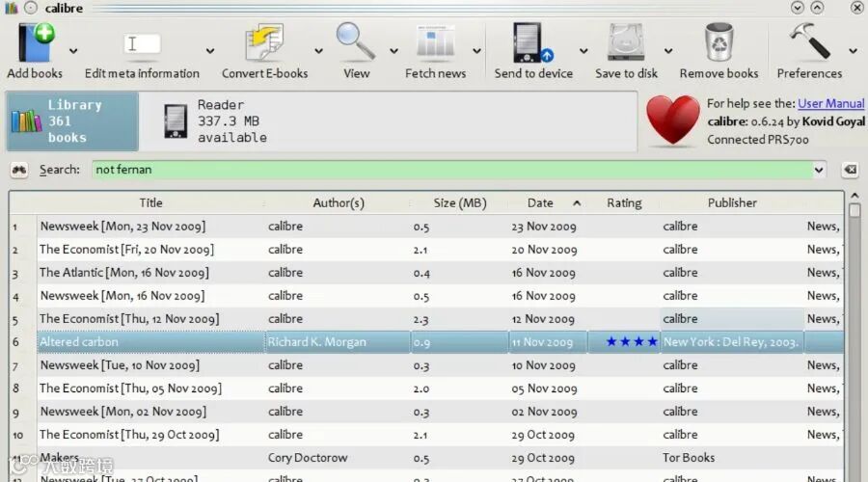This screenshot has width=868, height=482.
Task: Click row number 8 header
Action: tap(23, 388)
